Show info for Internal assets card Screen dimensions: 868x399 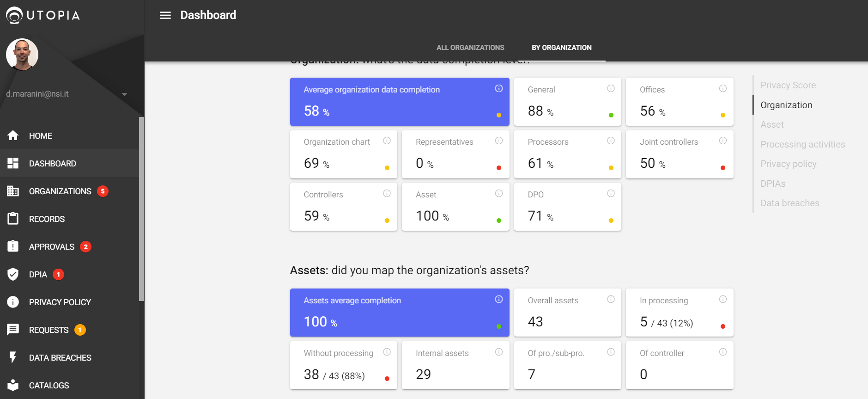pyautogui.click(x=499, y=352)
